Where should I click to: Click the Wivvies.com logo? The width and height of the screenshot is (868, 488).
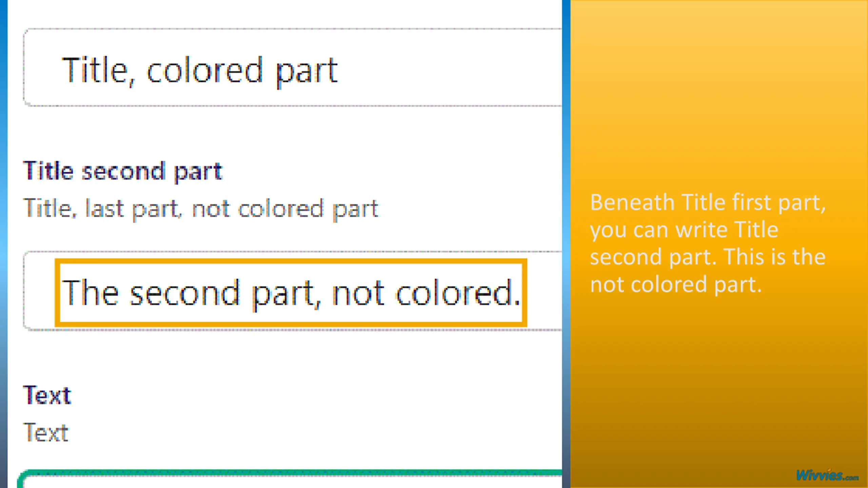[x=827, y=475]
